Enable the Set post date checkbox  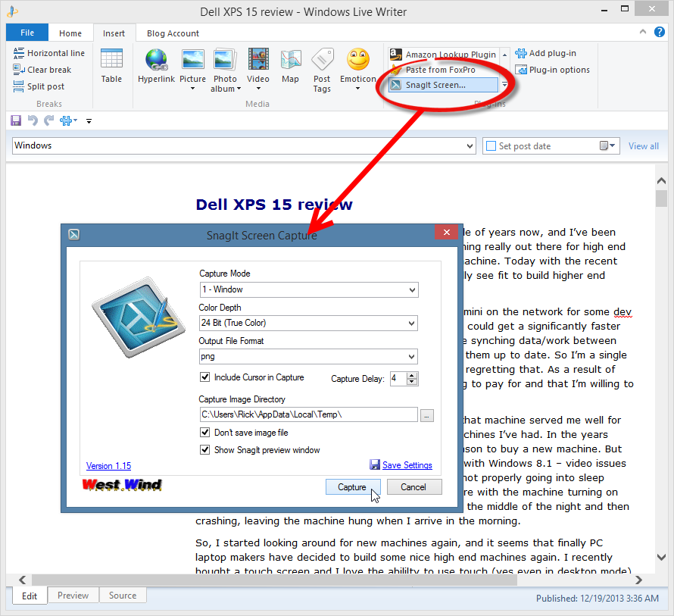491,146
